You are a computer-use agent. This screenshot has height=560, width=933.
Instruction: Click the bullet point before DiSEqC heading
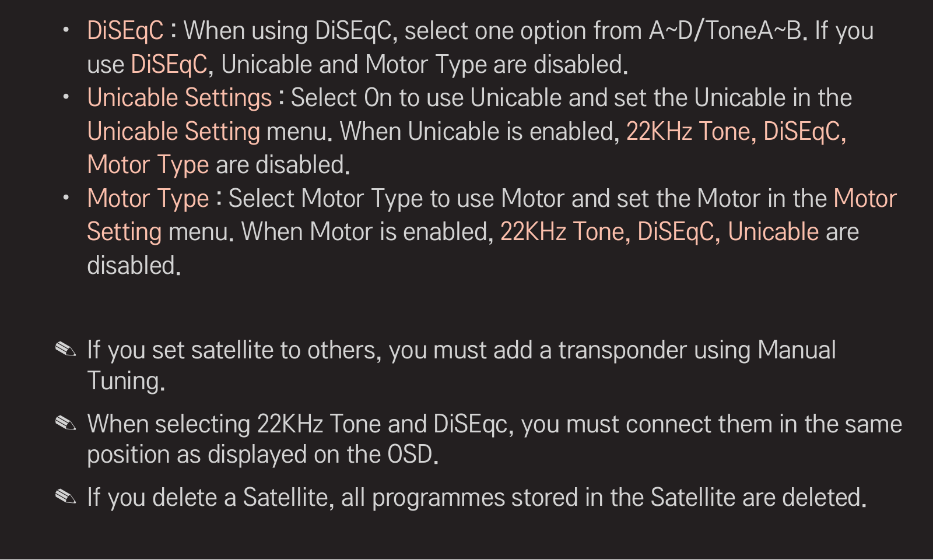pos(66,29)
